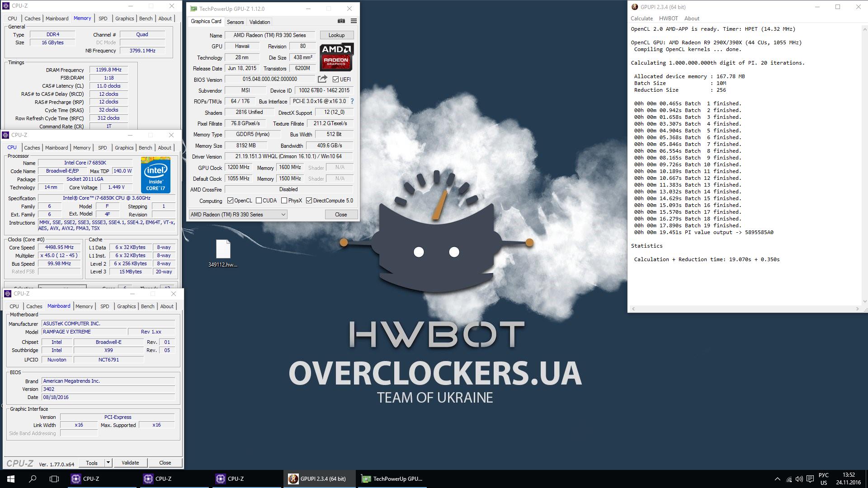Click the PI value output 5895585A0 line

tap(703, 232)
